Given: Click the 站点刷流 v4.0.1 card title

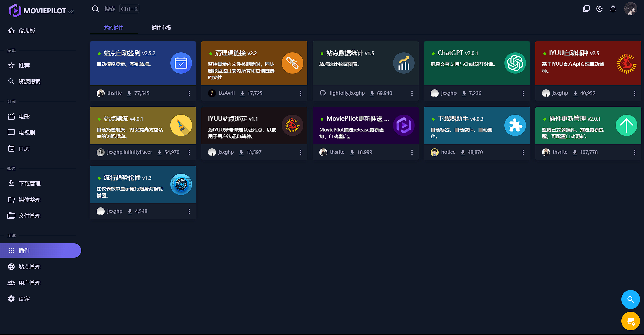Looking at the screenshot, I should coord(123,119).
